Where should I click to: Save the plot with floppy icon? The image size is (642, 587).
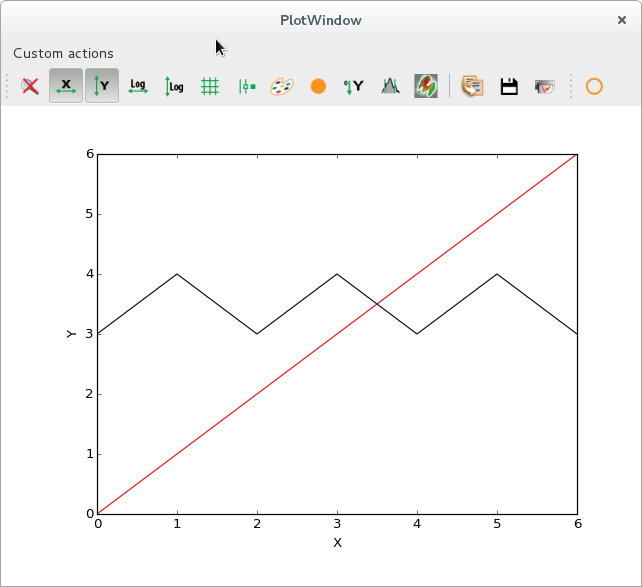[x=508, y=86]
